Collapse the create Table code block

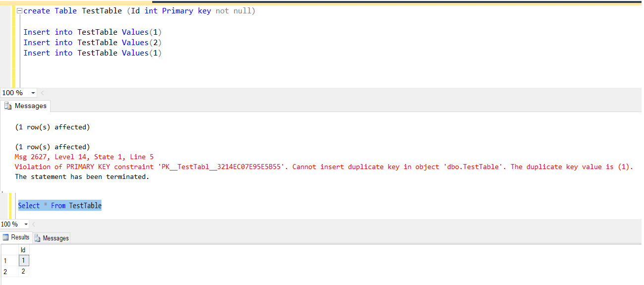point(19,11)
